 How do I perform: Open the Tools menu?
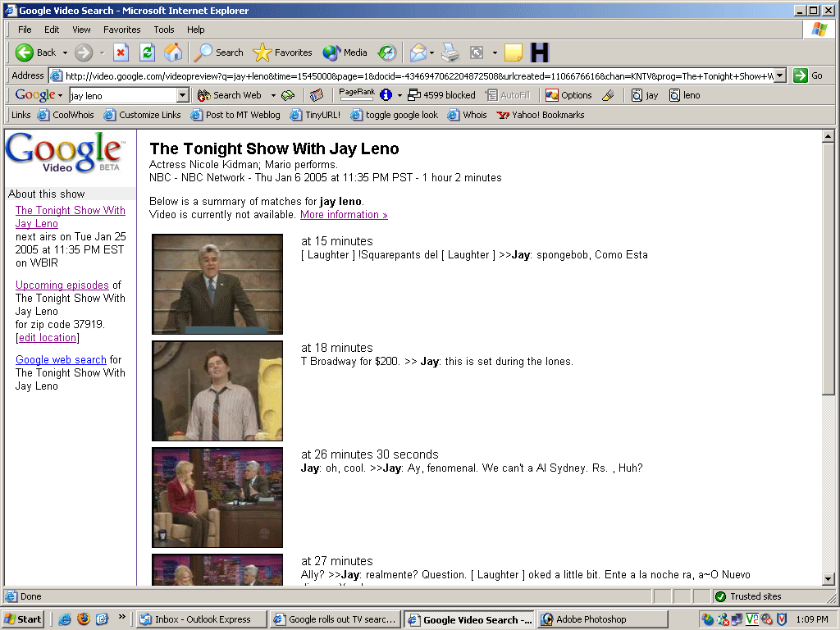[164, 30]
